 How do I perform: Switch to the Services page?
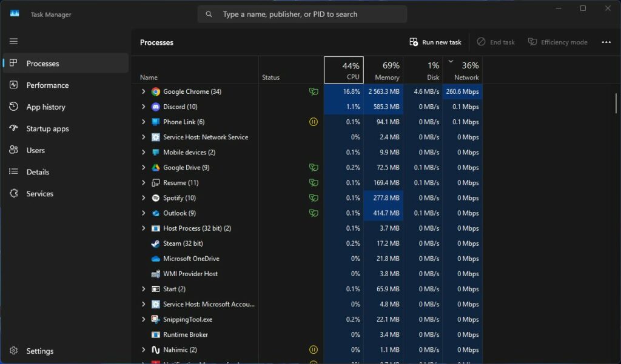[x=65, y=194]
